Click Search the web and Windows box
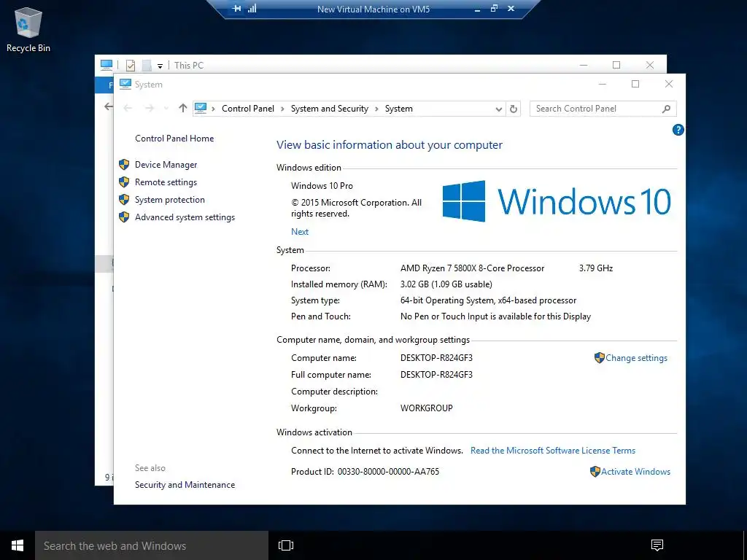 click(152, 545)
